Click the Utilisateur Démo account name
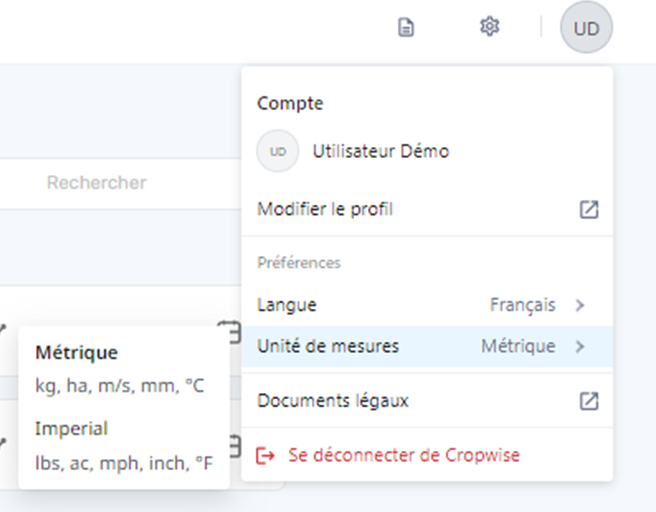 (x=381, y=152)
